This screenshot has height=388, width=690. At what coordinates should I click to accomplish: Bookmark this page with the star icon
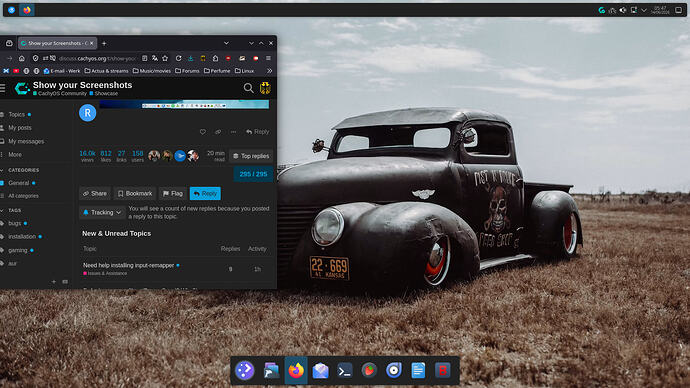165,58
